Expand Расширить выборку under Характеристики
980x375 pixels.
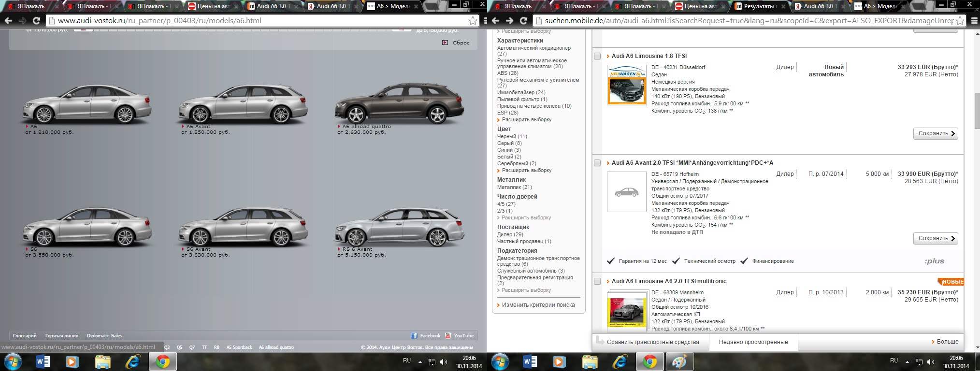coord(526,119)
